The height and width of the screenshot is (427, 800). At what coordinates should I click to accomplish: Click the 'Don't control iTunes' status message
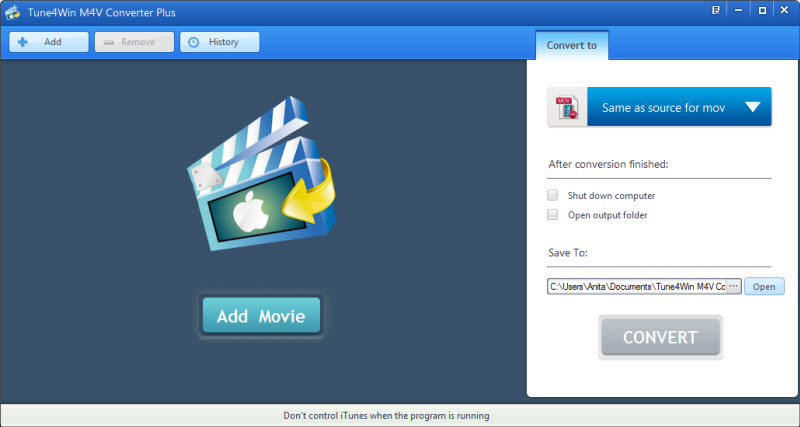[386, 416]
